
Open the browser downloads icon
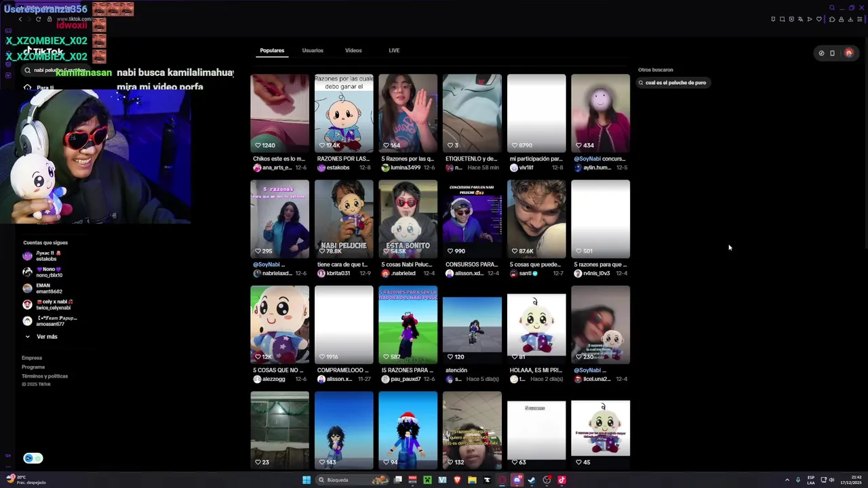point(850,19)
